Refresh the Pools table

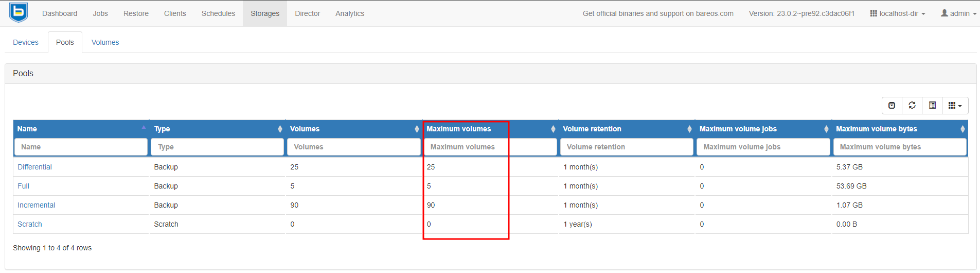pyautogui.click(x=912, y=106)
